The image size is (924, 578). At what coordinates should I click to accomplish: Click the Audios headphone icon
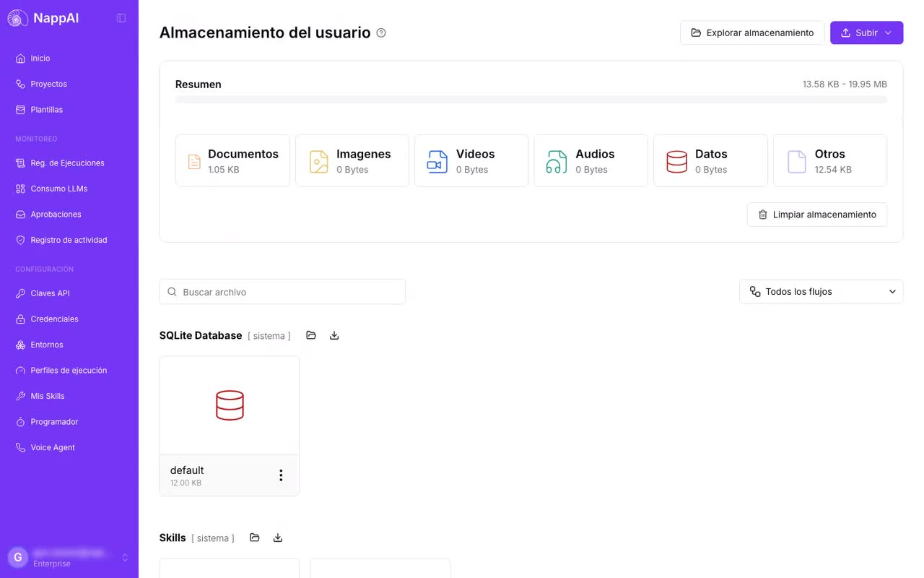(x=557, y=161)
